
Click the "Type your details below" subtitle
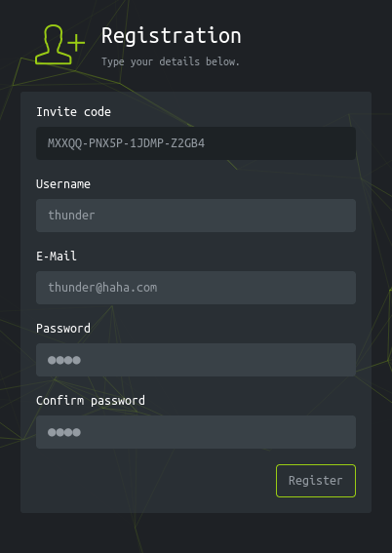tap(171, 61)
